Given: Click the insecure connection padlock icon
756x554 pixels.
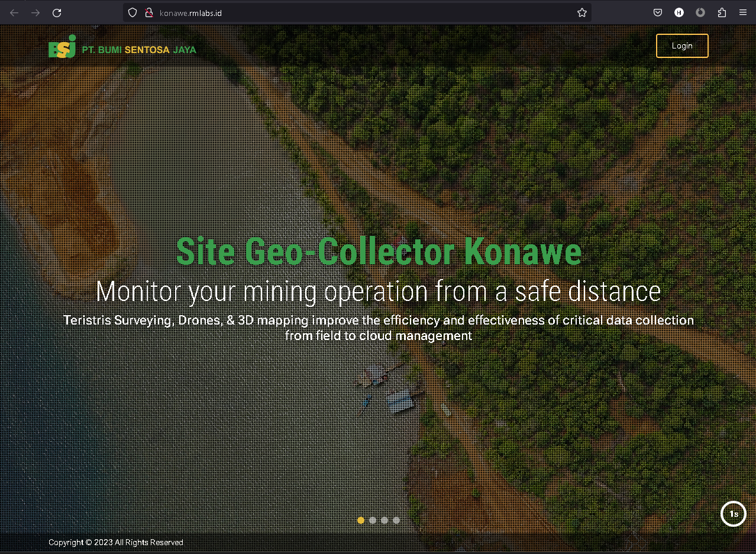Looking at the screenshot, I should (x=149, y=12).
